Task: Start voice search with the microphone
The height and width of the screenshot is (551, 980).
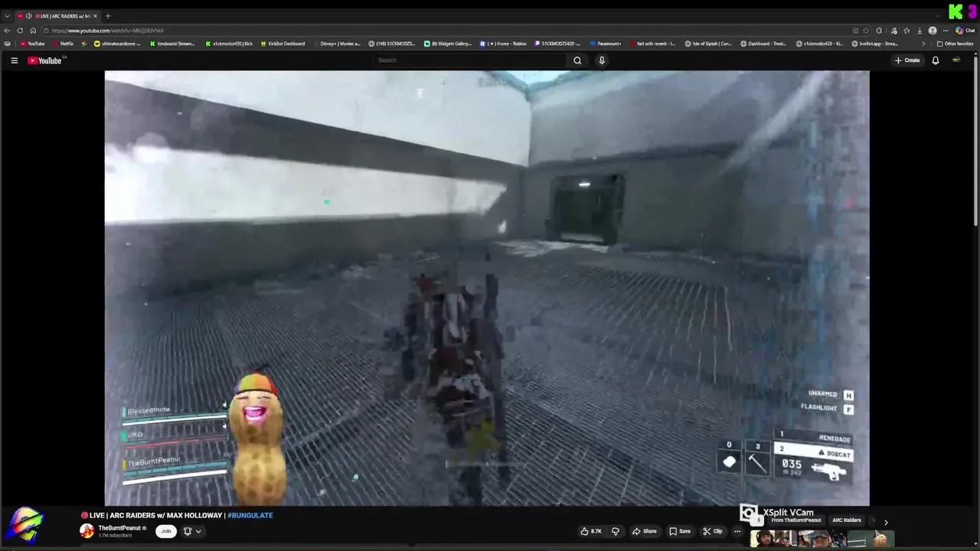Action: 602,60
